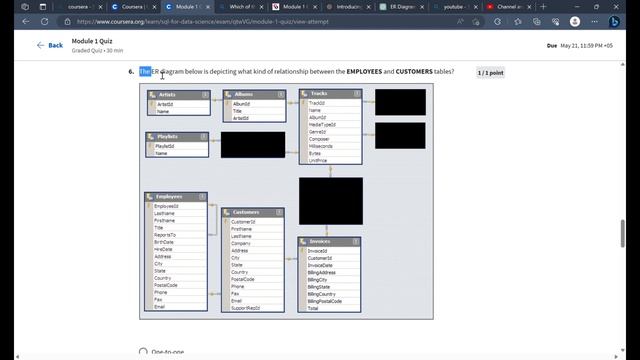The width and height of the screenshot is (640, 360).
Task: Activate read aloud icon in address bar
Action: click(x=460, y=22)
